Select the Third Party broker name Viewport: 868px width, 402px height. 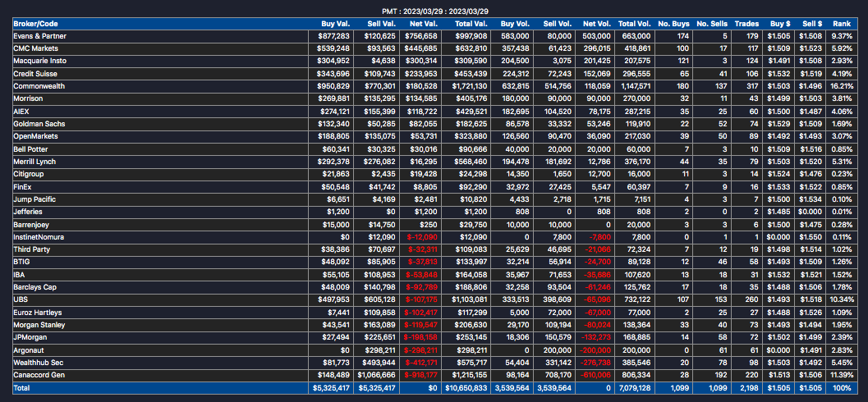(x=31, y=249)
